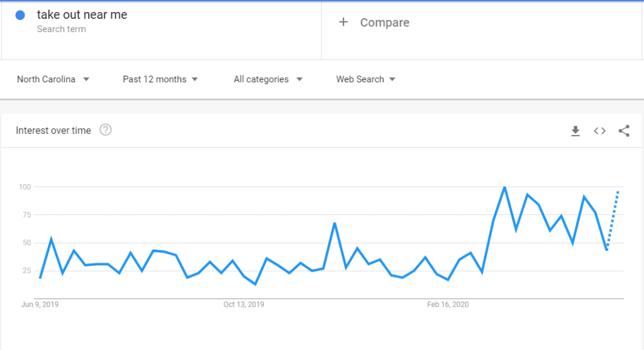Open the Web Search type dropdown

pos(365,79)
